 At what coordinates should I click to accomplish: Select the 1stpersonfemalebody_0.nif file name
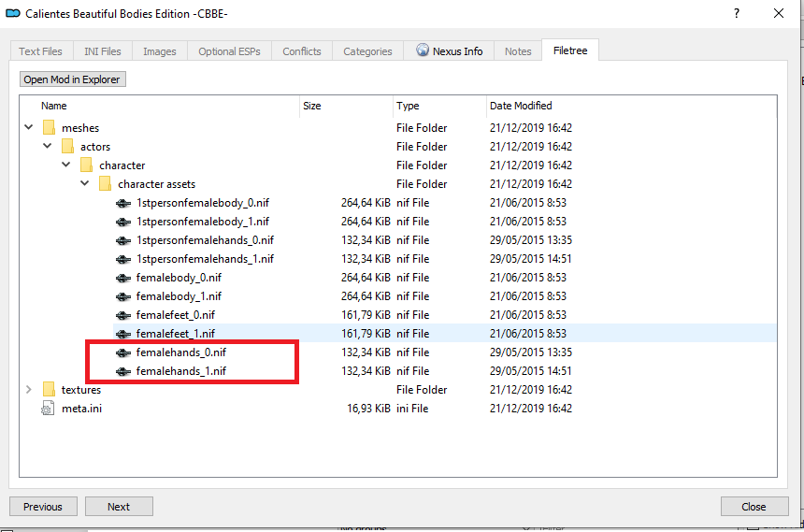coord(203,203)
